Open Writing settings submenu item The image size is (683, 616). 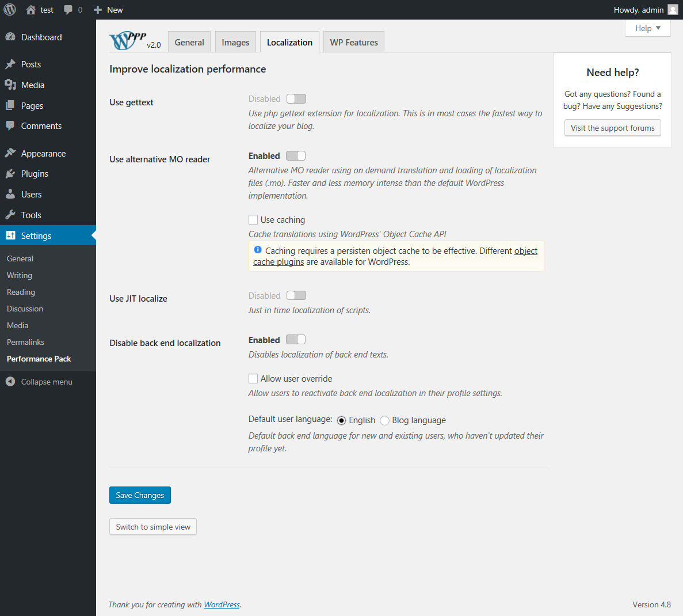coord(20,275)
